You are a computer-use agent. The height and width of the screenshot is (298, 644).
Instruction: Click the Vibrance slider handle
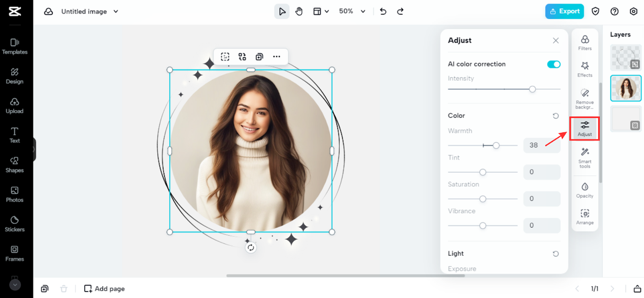(483, 225)
